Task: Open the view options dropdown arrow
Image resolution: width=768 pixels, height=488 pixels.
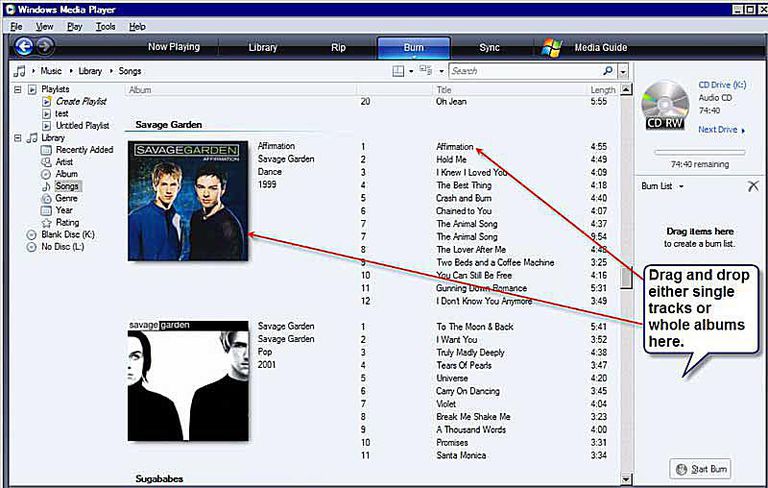Action: (x=441, y=72)
